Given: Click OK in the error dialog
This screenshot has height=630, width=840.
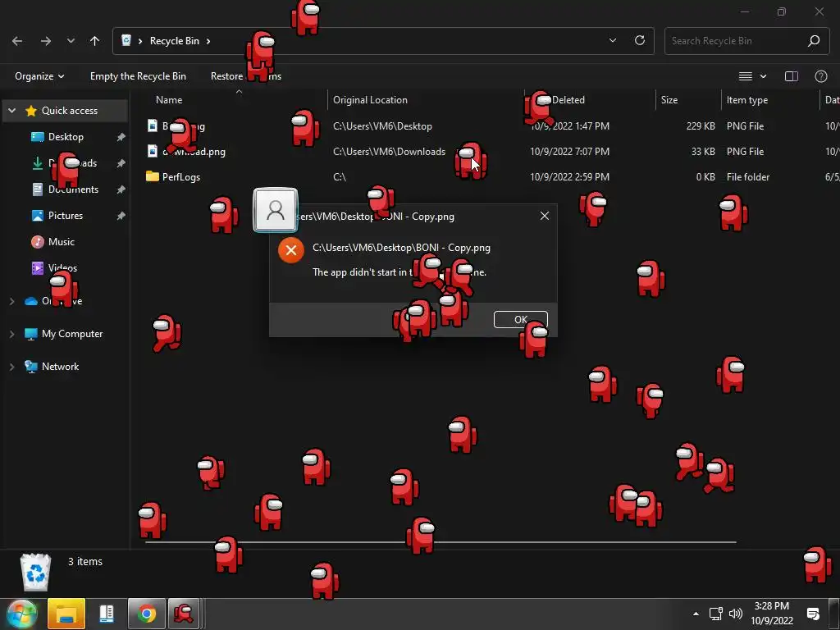Looking at the screenshot, I should [521, 319].
